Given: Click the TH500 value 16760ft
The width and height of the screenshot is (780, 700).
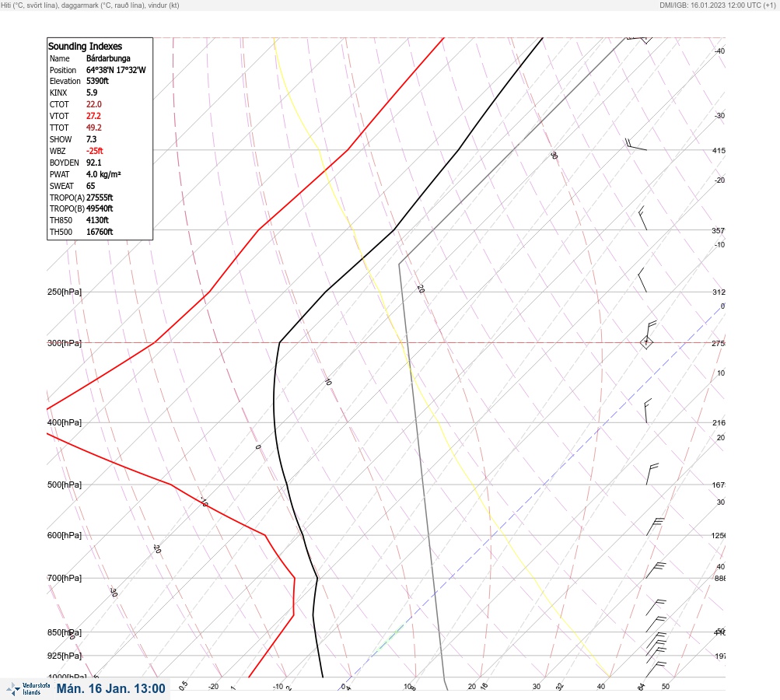Looking at the screenshot, I should 100,232.
